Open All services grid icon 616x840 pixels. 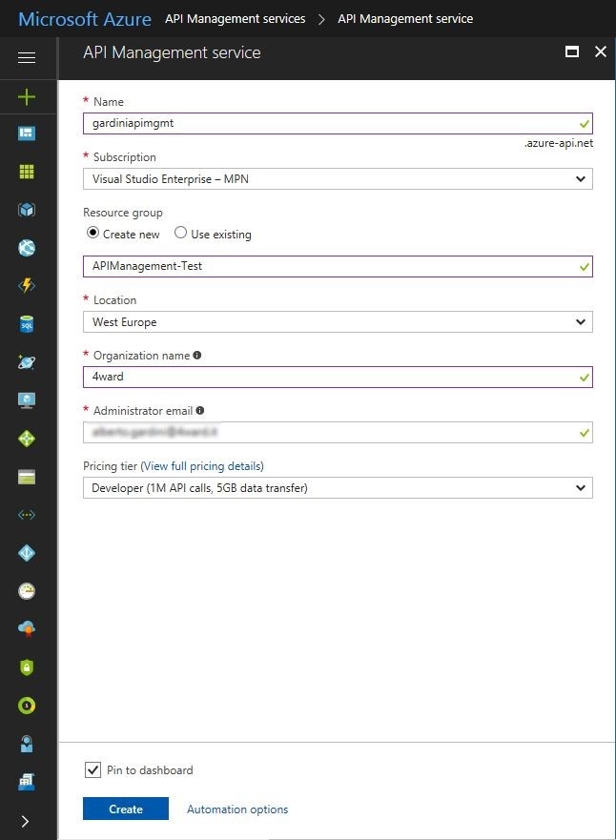pos(28,172)
